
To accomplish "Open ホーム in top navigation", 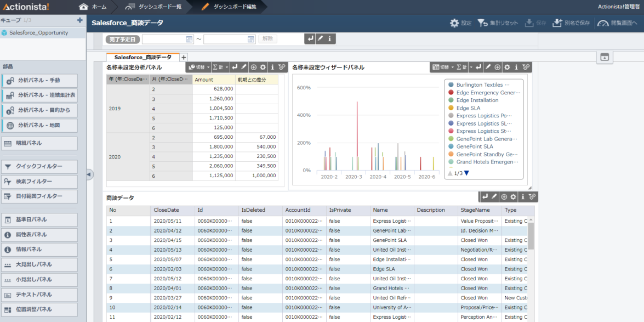I will (x=93, y=7).
